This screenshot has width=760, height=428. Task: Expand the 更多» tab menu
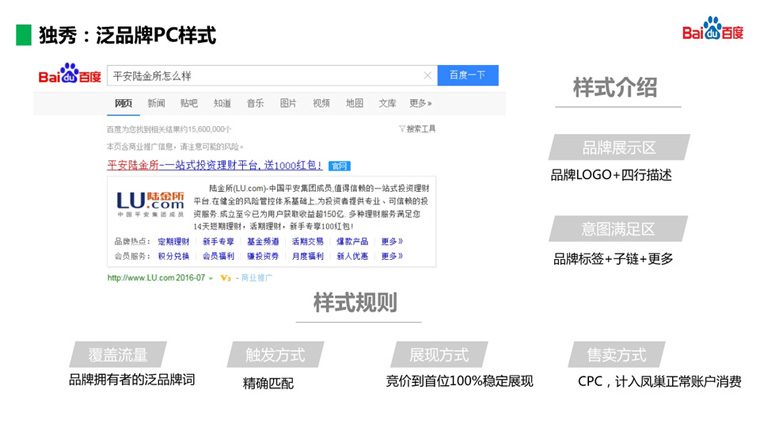tap(420, 103)
